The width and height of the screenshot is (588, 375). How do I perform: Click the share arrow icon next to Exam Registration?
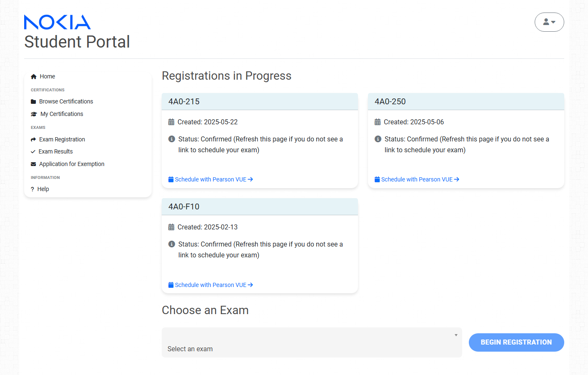pos(33,140)
